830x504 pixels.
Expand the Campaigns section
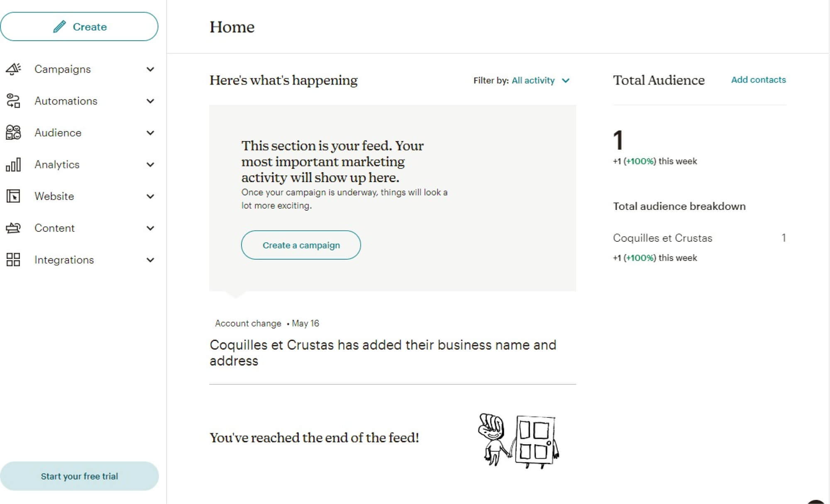pos(150,69)
